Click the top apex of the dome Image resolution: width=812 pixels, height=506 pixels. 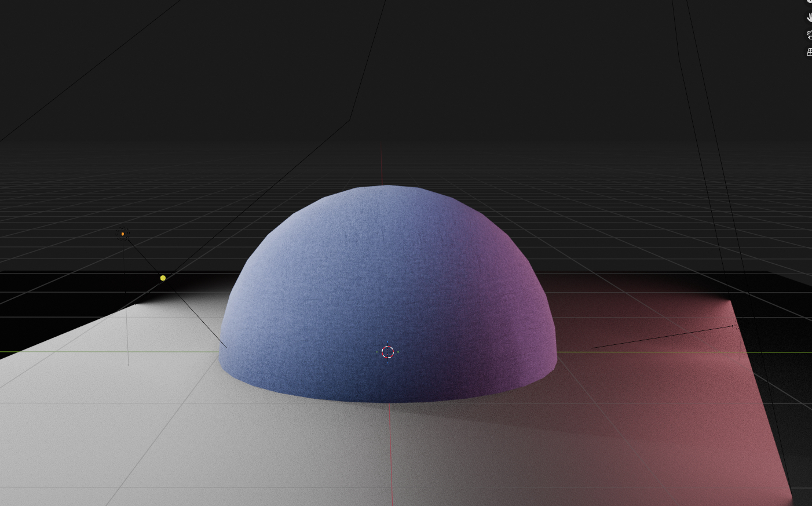pos(385,188)
